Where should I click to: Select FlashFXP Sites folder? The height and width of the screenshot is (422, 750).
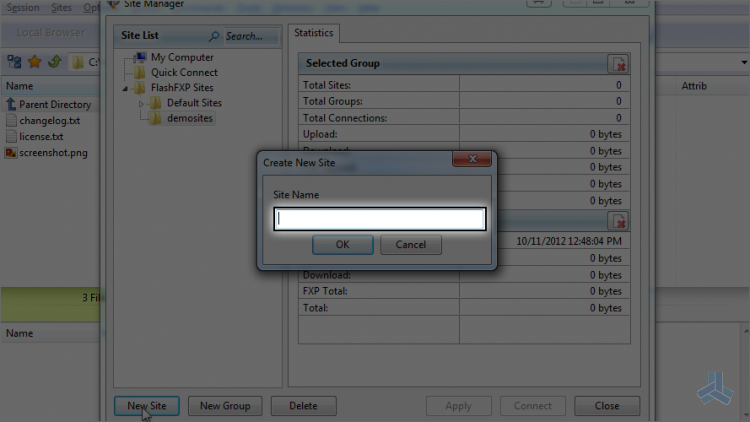pyautogui.click(x=182, y=88)
